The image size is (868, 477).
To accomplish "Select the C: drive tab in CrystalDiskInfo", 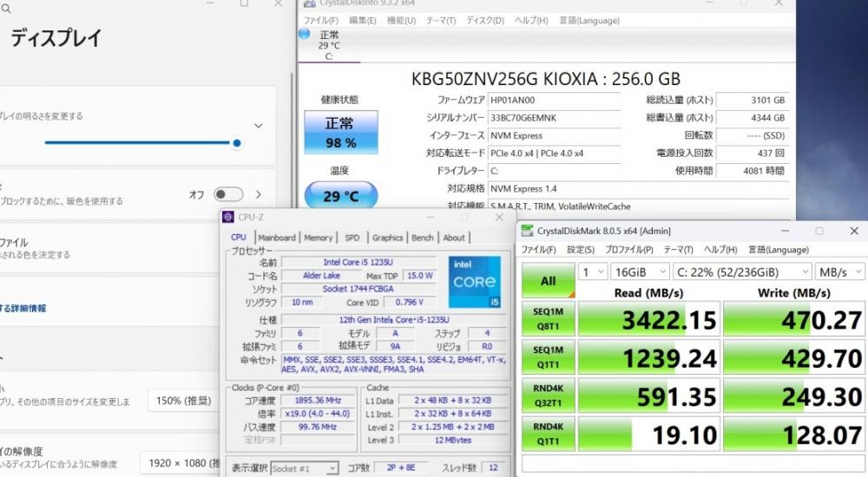I will (x=329, y=45).
